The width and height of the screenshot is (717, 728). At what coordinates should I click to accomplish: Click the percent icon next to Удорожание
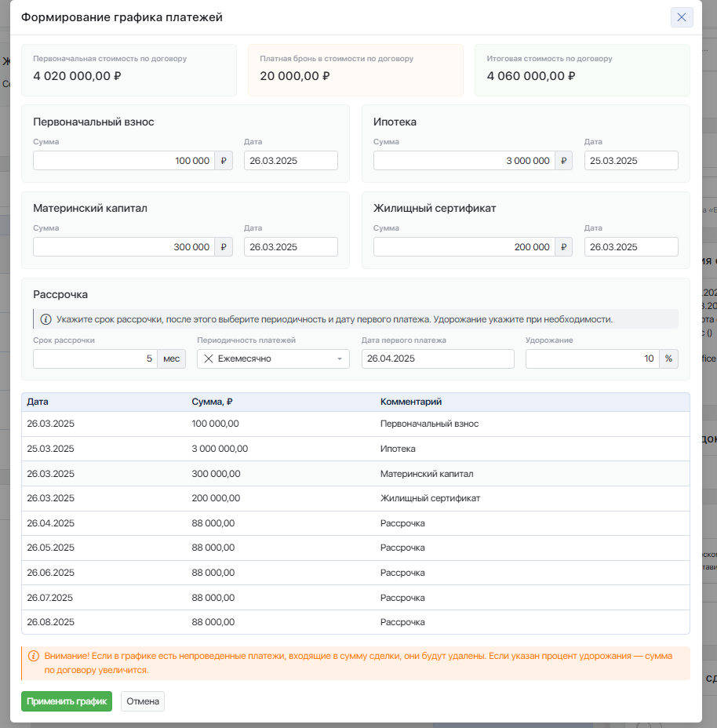(x=668, y=359)
